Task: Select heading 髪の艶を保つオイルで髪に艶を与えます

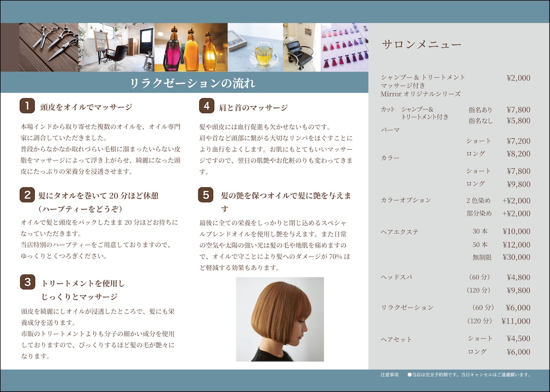Action: (286, 202)
